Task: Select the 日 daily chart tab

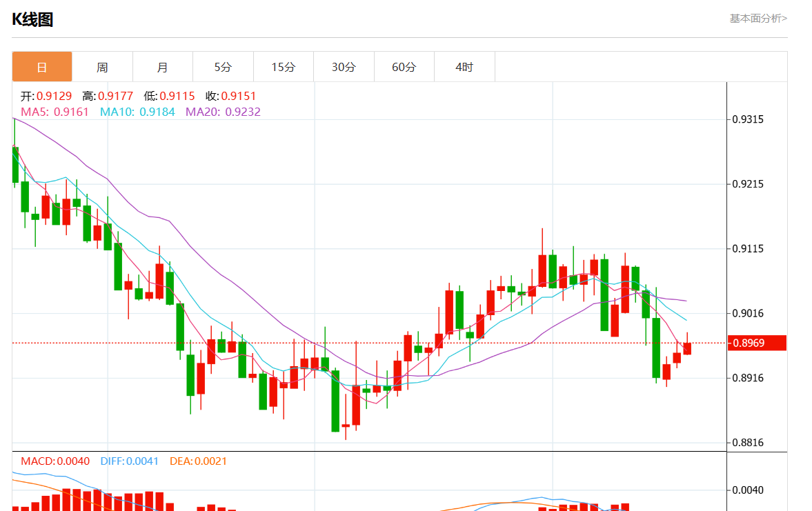Action: 42,67
